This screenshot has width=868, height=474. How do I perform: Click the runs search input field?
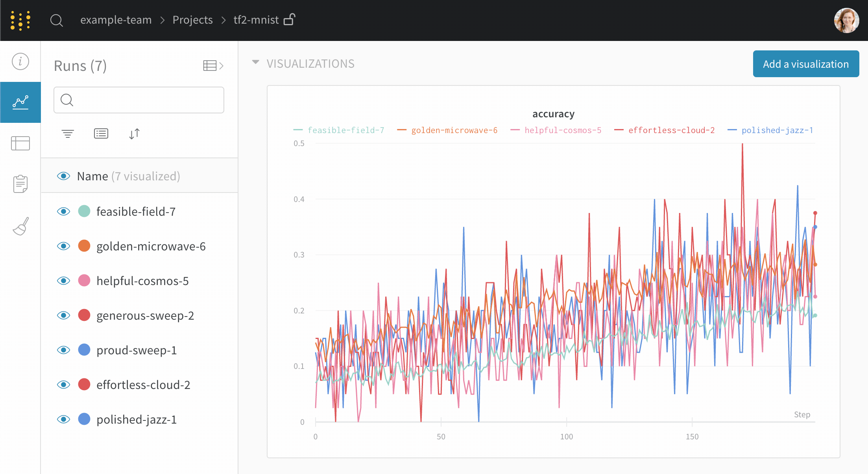pyautogui.click(x=139, y=100)
